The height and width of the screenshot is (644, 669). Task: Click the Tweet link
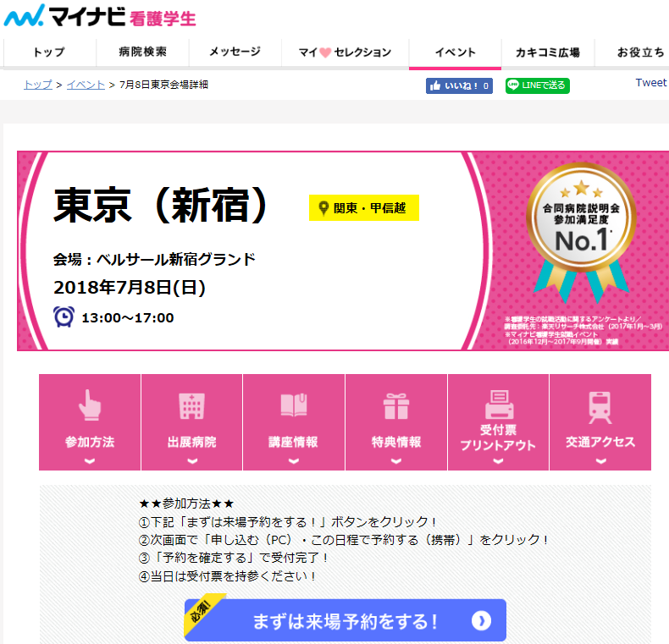point(650,83)
